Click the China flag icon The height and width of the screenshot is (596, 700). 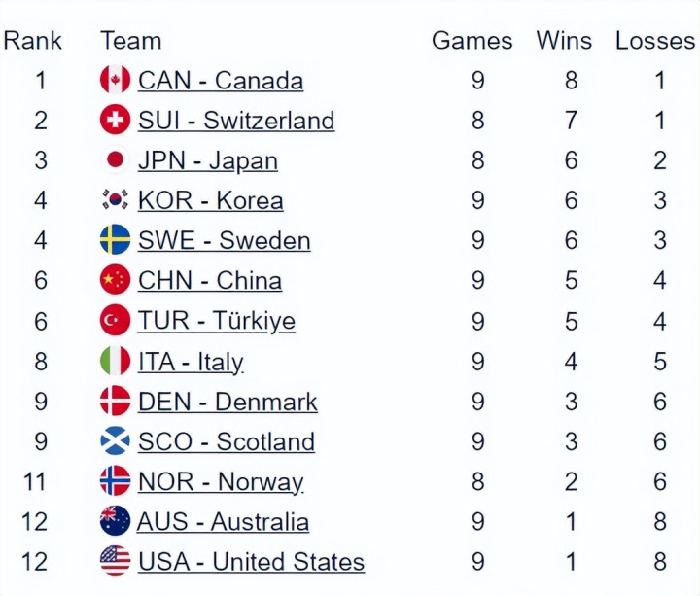[x=115, y=280]
